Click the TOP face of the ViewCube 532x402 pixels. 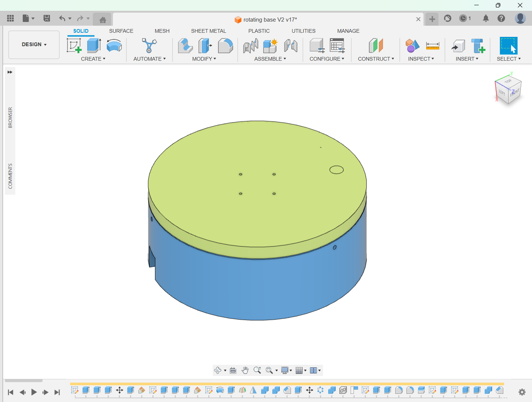click(508, 81)
